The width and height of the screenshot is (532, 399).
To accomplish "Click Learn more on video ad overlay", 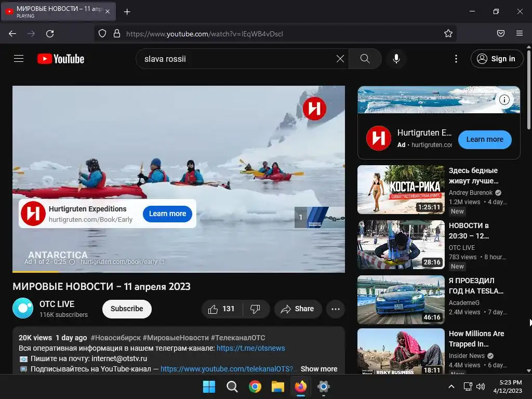I will 168,214.
